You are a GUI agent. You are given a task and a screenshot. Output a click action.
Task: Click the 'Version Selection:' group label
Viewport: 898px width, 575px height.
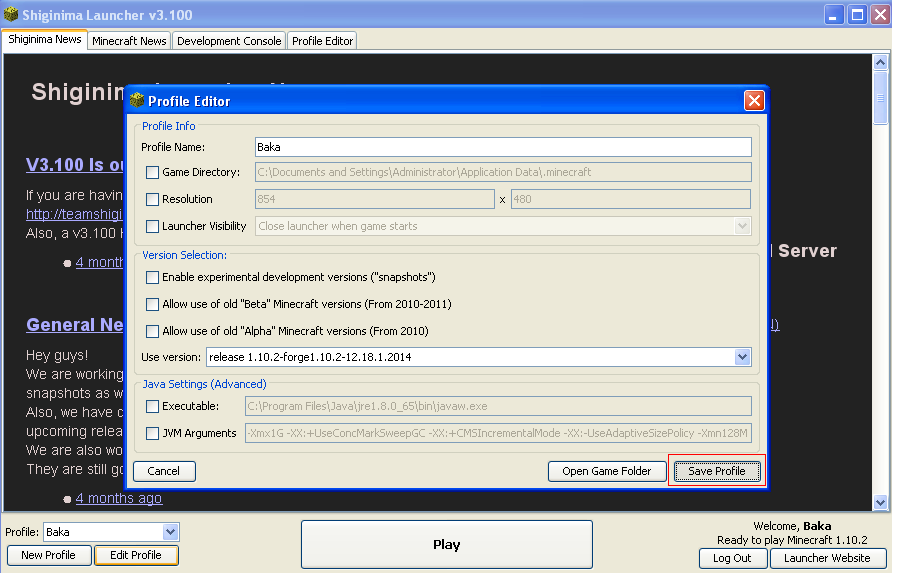(x=186, y=257)
